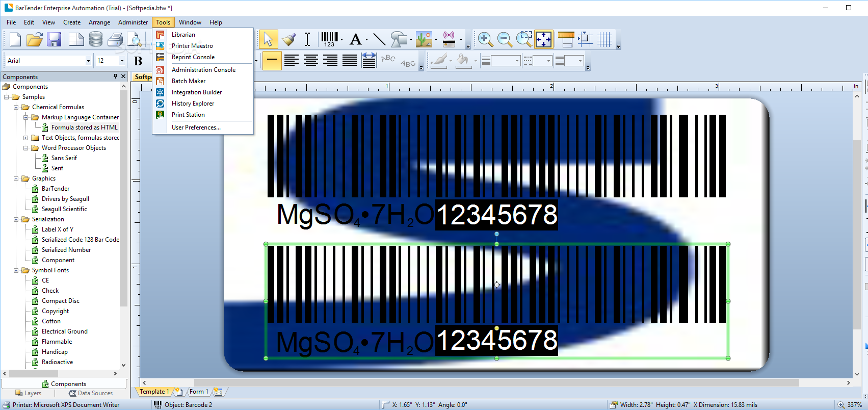The width and height of the screenshot is (868, 410).
Task: Center align text
Action: click(311, 61)
